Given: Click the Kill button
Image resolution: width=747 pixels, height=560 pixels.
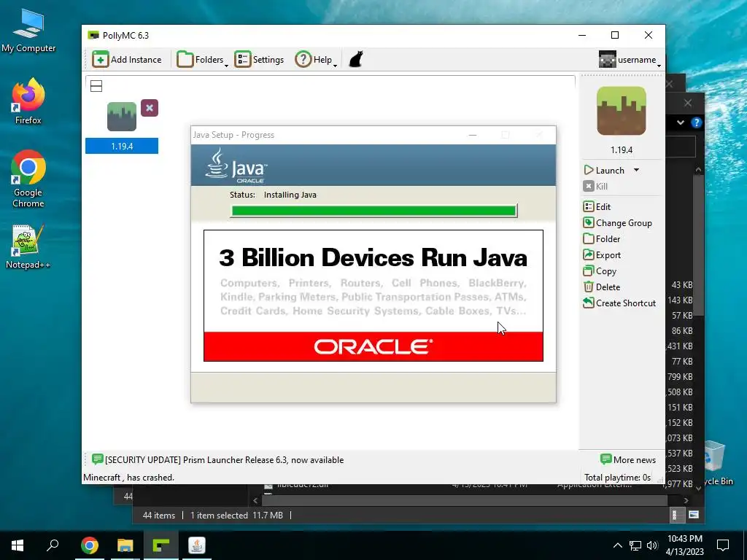Looking at the screenshot, I should pyautogui.click(x=595, y=186).
